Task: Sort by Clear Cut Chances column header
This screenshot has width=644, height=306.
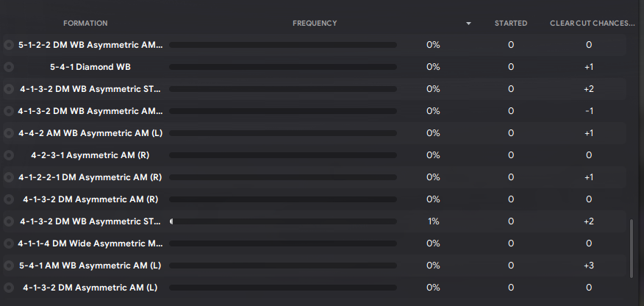Action: click(x=593, y=24)
